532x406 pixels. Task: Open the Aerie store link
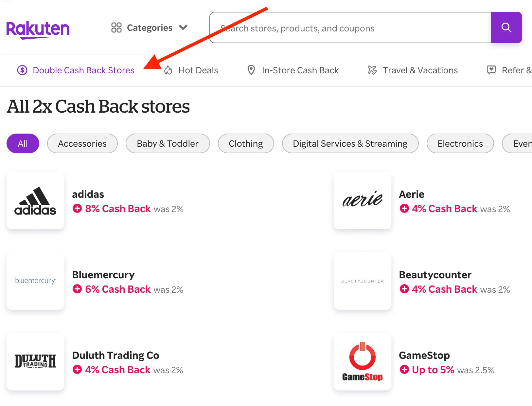coord(412,194)
